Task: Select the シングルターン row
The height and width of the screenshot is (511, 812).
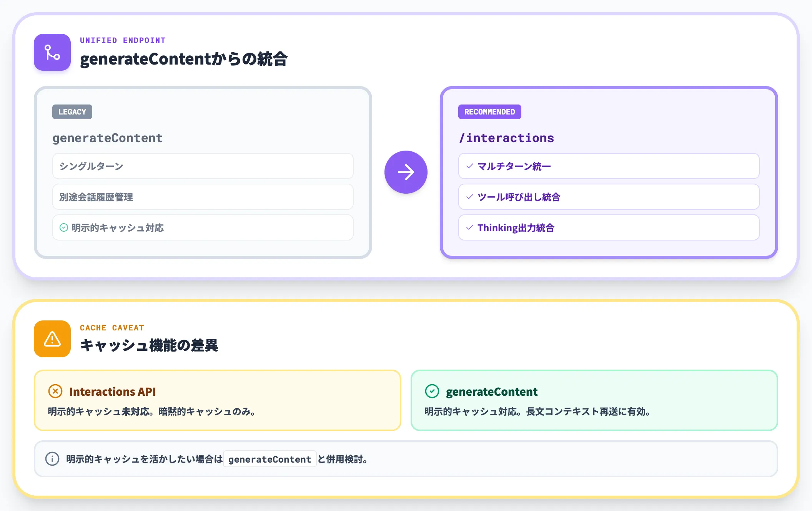Action: tap(203, 166)
